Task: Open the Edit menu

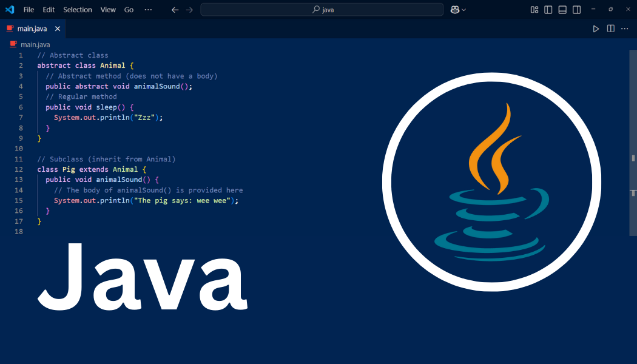Action: tap(49, 10)
